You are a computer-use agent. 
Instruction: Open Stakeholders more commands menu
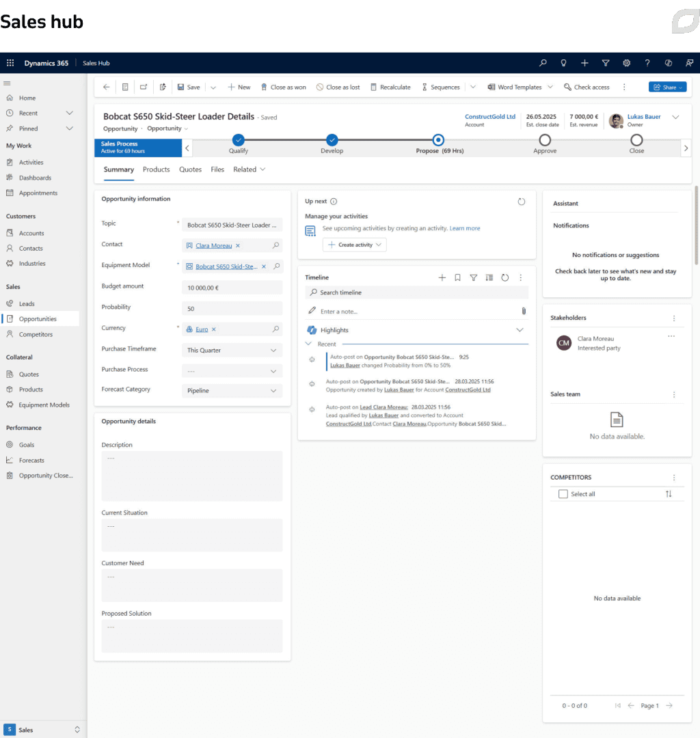pyautogui.click(x=674, y=318)
